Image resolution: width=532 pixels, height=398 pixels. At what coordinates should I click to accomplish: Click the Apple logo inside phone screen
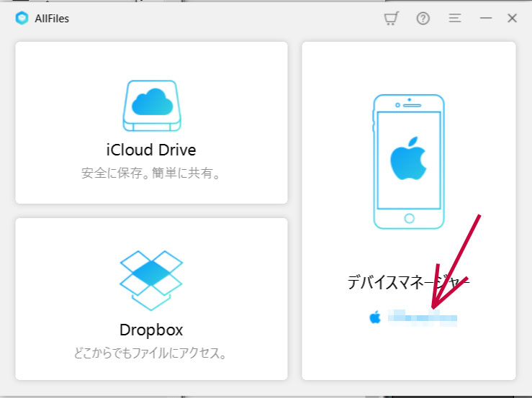[x=408, y=158]
